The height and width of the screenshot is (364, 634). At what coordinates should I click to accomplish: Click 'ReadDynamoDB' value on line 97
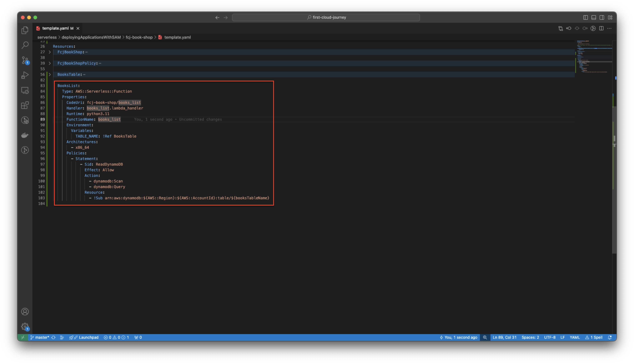109,164
